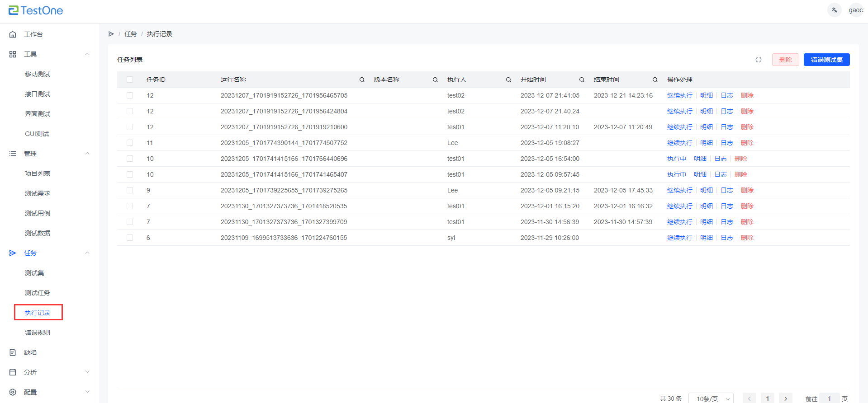
Task: Open the 10条/页 page size dropdown
Action: [711, 398]
